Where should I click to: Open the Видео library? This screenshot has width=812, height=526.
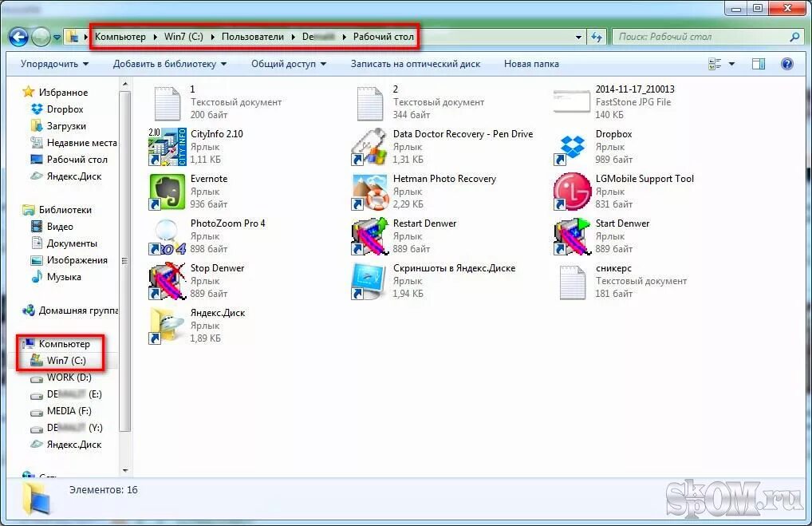click(60, 227)
